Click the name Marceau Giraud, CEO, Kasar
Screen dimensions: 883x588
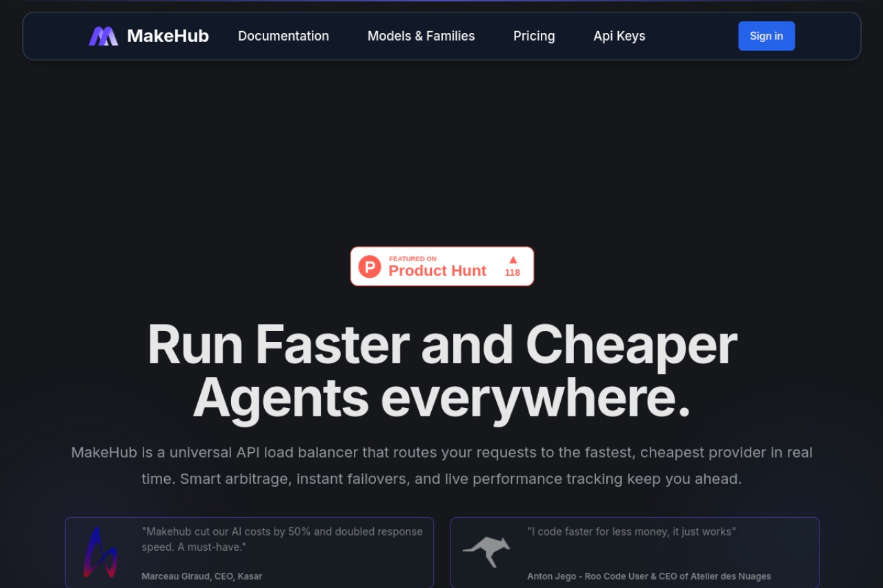click(x=202, y=576)
